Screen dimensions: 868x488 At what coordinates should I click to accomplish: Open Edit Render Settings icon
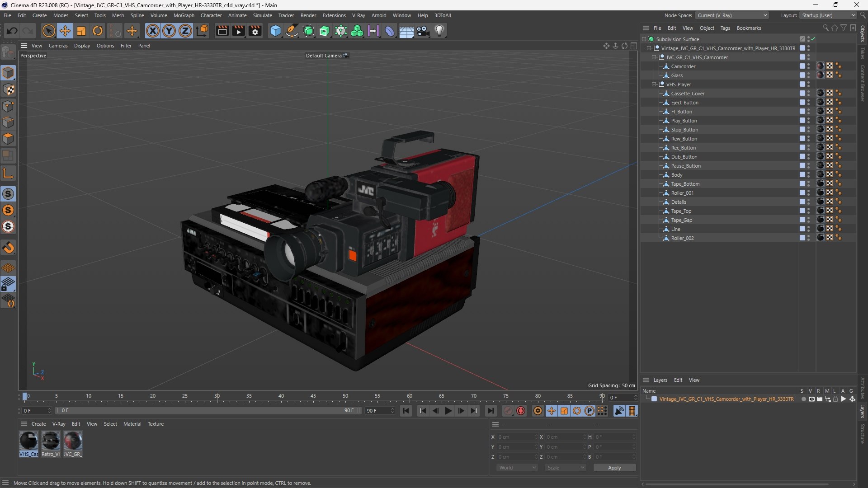click(x=255, y=31)
